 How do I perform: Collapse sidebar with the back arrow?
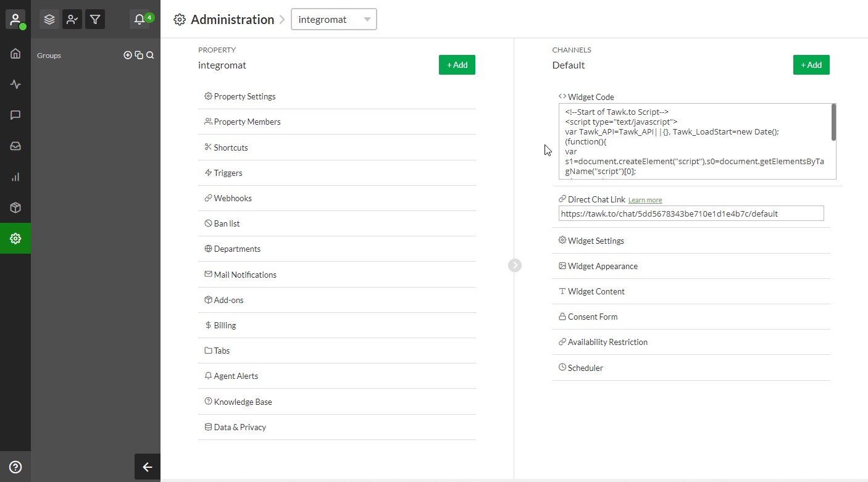(148, 467)
